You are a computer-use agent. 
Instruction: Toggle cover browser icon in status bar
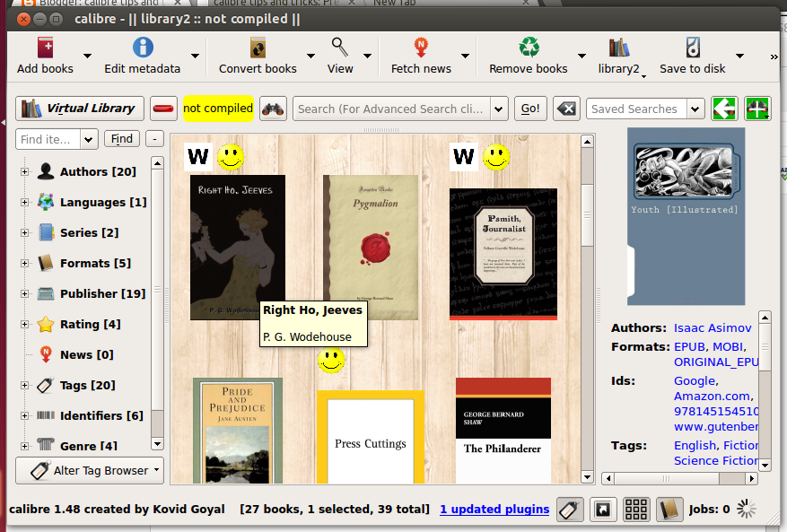click(x=603, y=510)
